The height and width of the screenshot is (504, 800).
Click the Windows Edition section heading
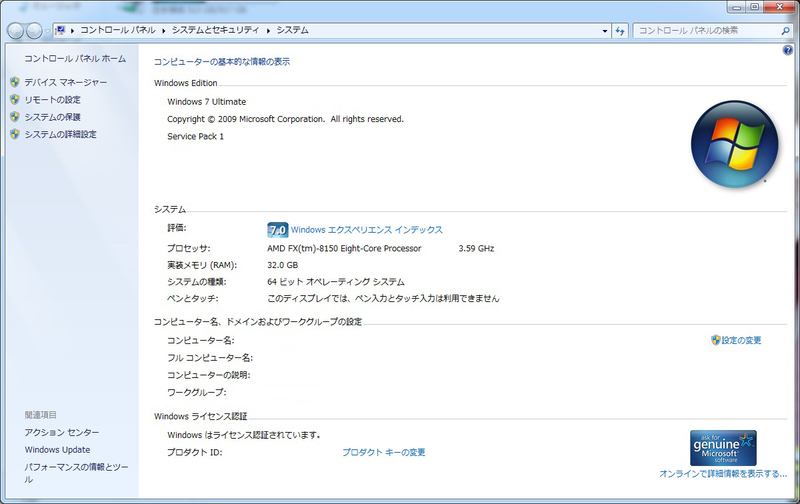point(186,83)
